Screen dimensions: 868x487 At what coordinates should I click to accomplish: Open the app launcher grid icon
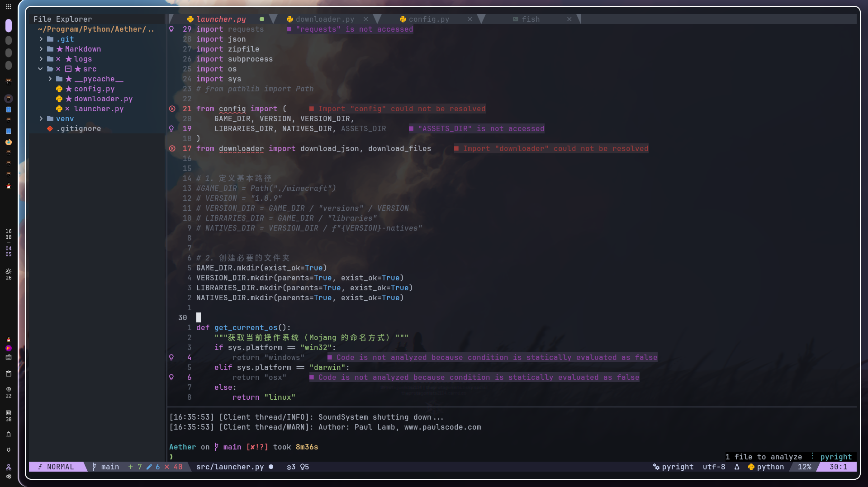pyautogui.click(x=8, y=7)
